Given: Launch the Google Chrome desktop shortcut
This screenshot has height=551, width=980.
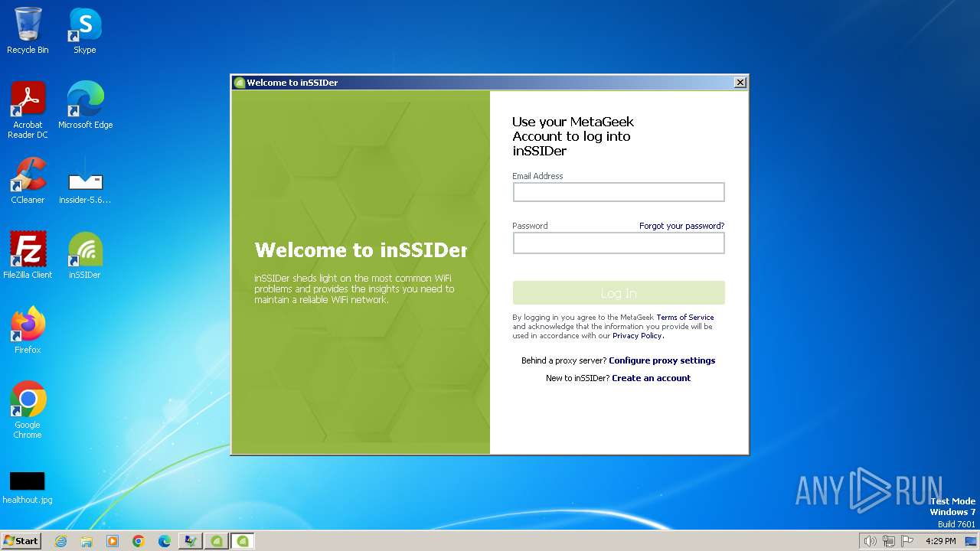Looking at the screenshot, I should point(28,410).
